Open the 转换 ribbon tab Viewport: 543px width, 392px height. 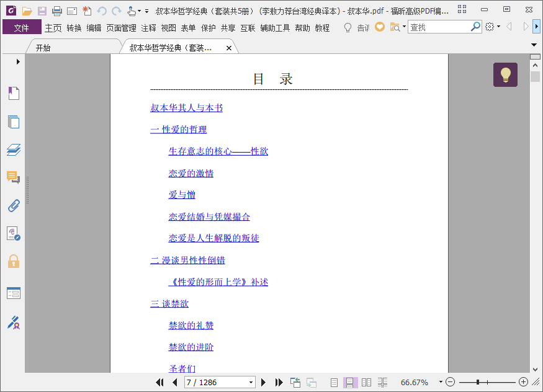coord(74,28)
